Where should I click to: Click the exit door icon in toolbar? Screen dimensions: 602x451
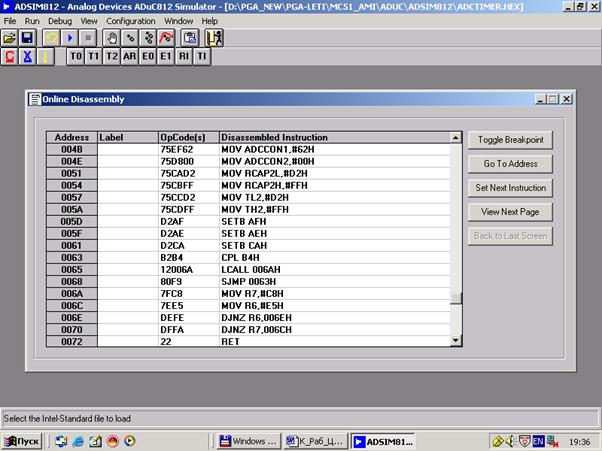click(215, 38)
